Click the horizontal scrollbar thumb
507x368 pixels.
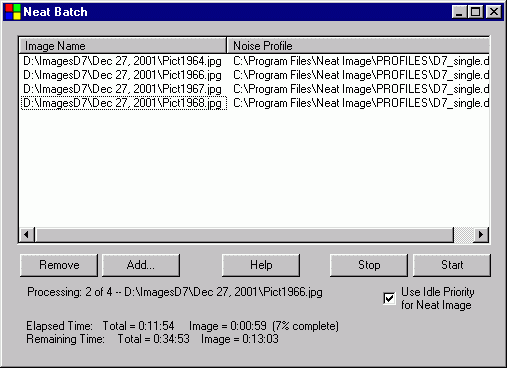click(x=244, y=235)
